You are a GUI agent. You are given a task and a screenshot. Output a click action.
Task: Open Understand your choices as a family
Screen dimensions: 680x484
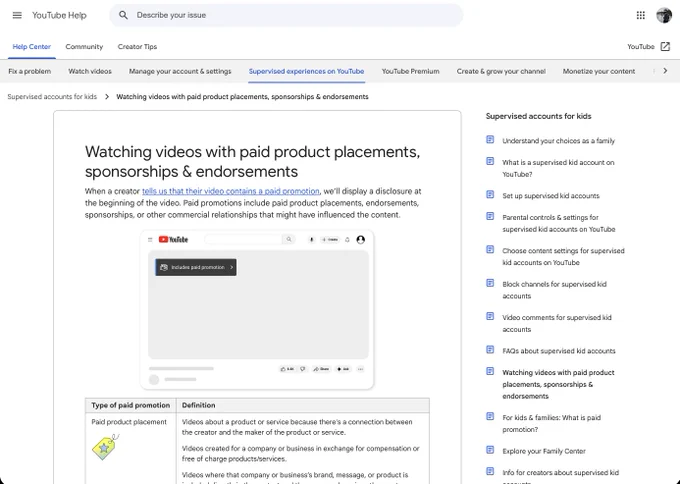click(559, 141)
